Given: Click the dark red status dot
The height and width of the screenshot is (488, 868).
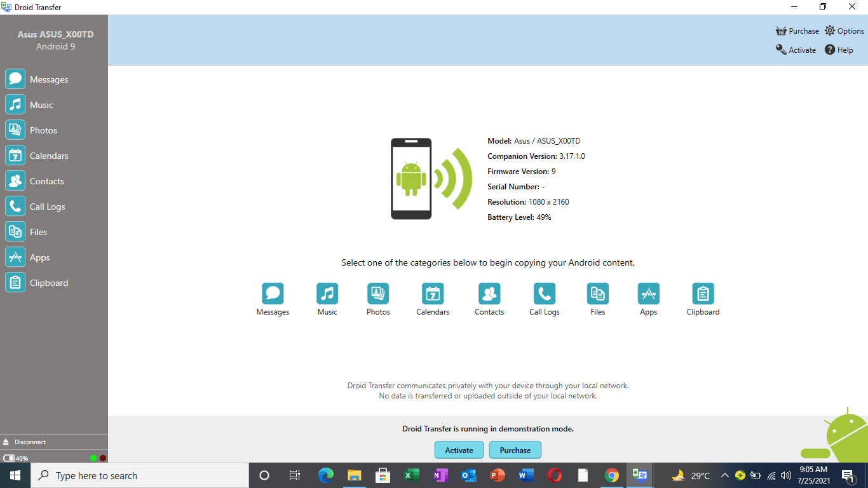Looking at the screenshot, I should click(103, 458).
